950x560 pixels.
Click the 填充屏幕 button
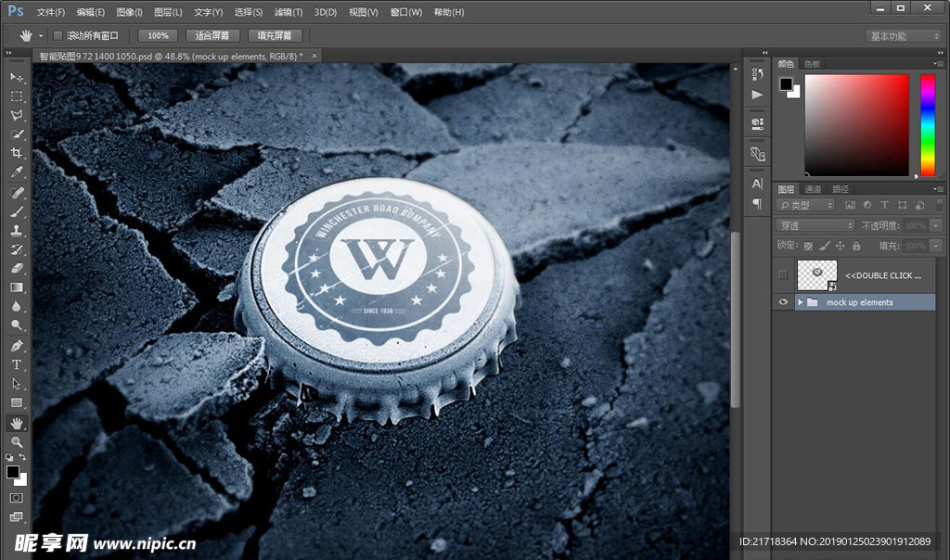click(x=274, y=36)
